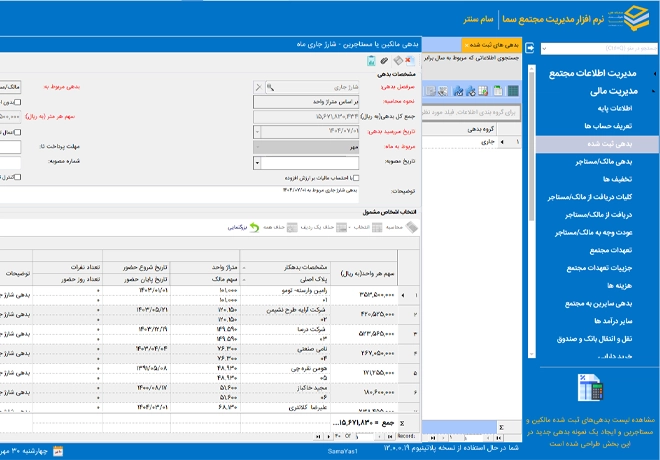Click the search magnifier beside سرفصل بدهی field
This screenshot has width=660, height=460.
click(271, 87)
